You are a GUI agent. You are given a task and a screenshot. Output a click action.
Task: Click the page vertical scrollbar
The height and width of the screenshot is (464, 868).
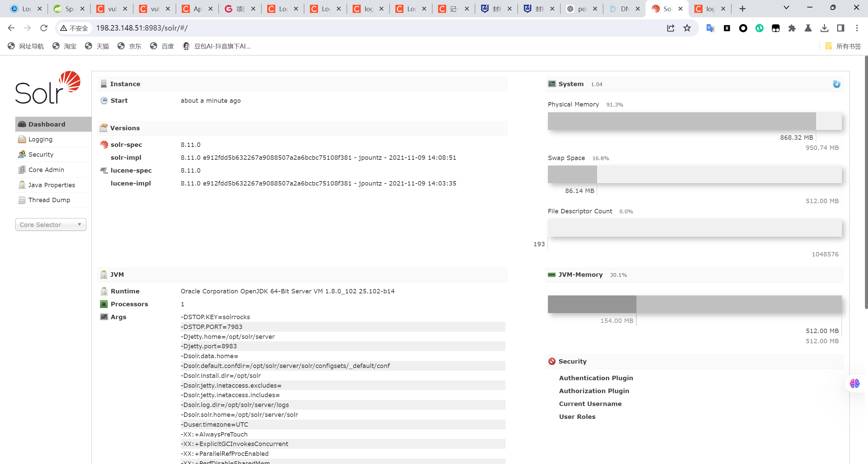click(866, 183)
